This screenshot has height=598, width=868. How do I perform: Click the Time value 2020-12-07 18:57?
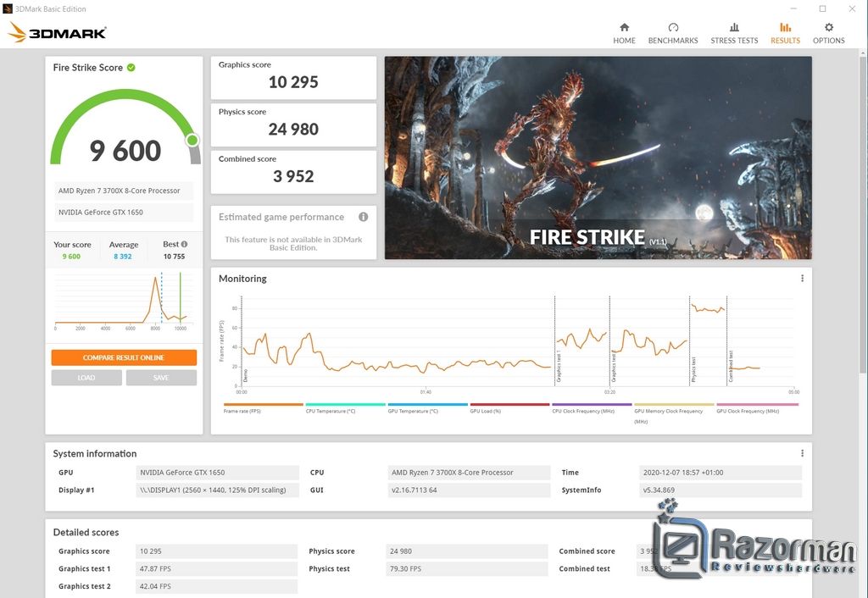(x=721, y=473)
